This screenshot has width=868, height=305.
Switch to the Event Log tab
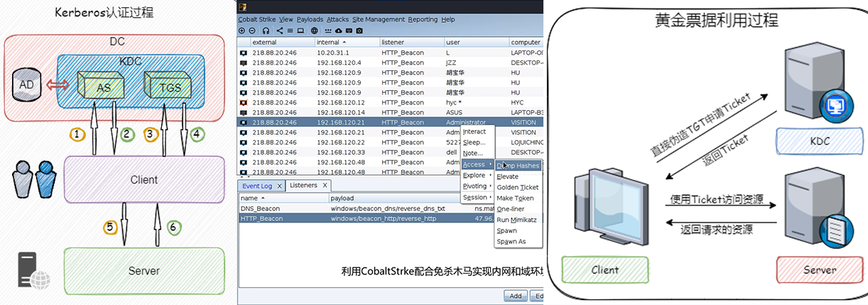tap(256, 186)
